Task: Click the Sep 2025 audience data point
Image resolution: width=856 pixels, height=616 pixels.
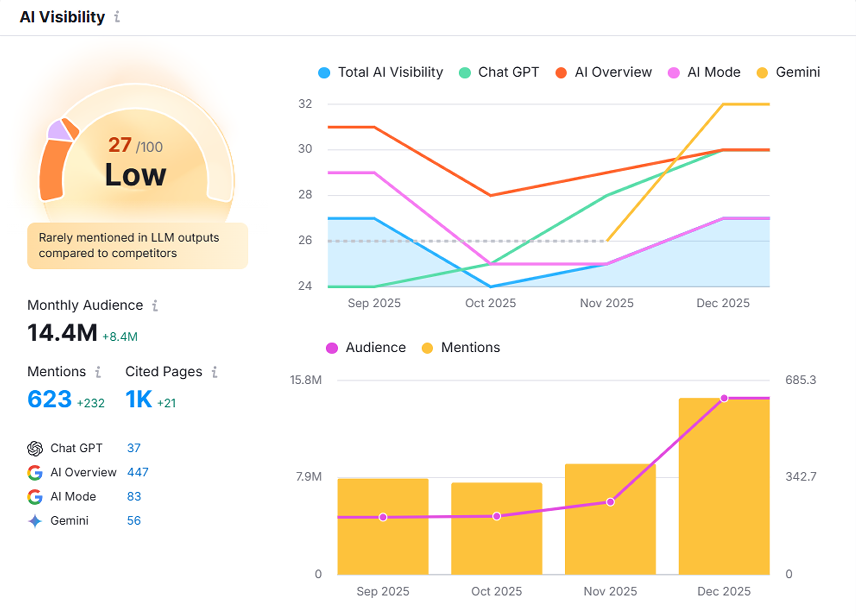Action: [383, 517]
